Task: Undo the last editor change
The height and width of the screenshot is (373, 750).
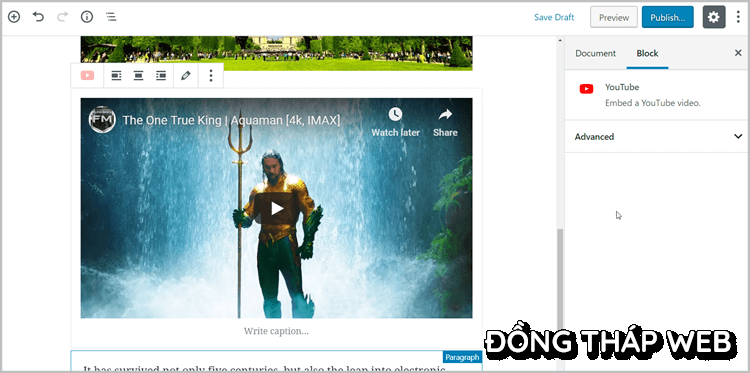Action: click(38, 17)
